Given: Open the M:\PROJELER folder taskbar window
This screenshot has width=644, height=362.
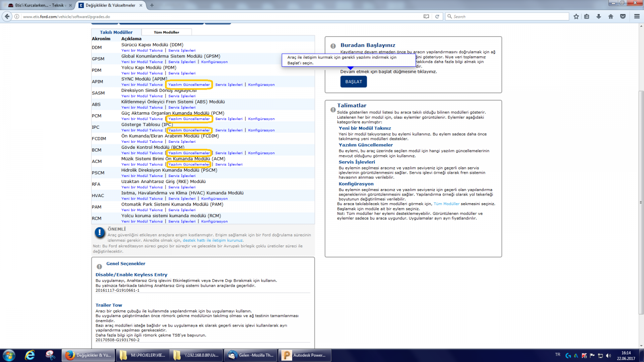Looking at the screenshot, I should coord(142,355).
